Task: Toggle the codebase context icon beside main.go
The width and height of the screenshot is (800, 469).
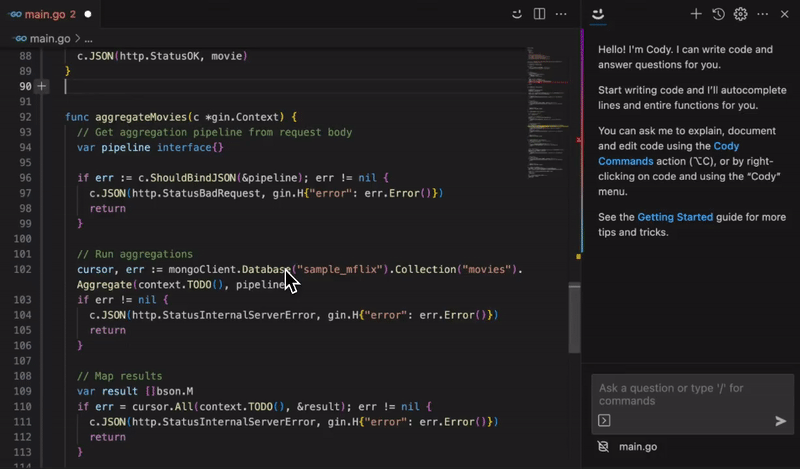Action: click(x=603, y=447)
